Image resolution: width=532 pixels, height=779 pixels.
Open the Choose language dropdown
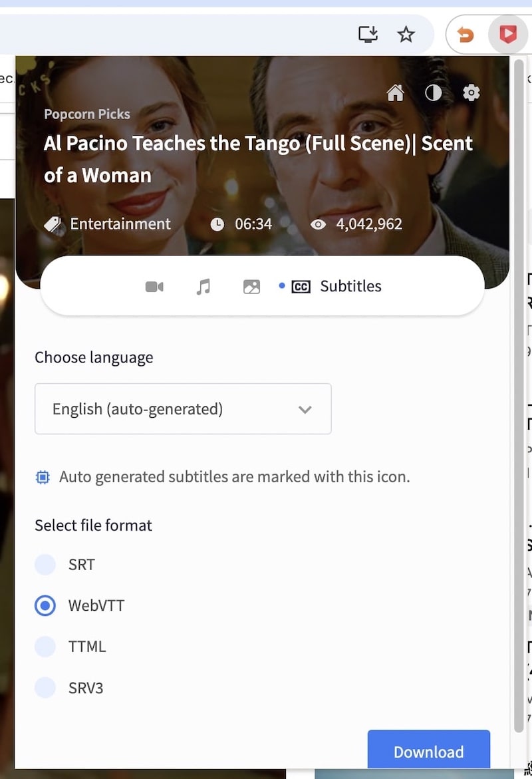[x=183, y=409]
